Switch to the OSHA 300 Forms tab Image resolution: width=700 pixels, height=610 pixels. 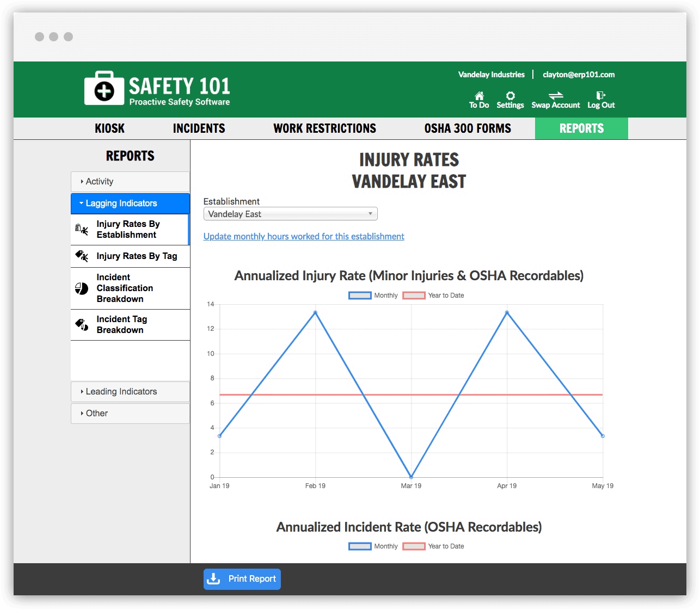pyautogui.click(x=468, y=128)
